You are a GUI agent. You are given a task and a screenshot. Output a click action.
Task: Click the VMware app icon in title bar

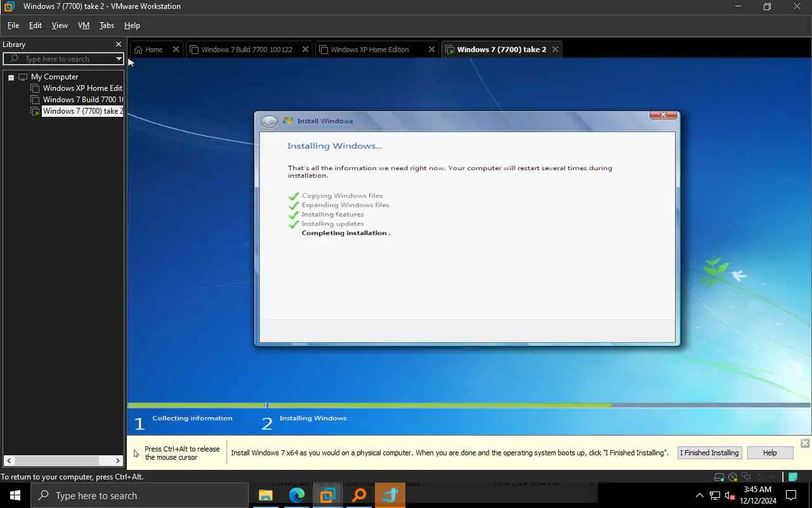pos(9,6)
